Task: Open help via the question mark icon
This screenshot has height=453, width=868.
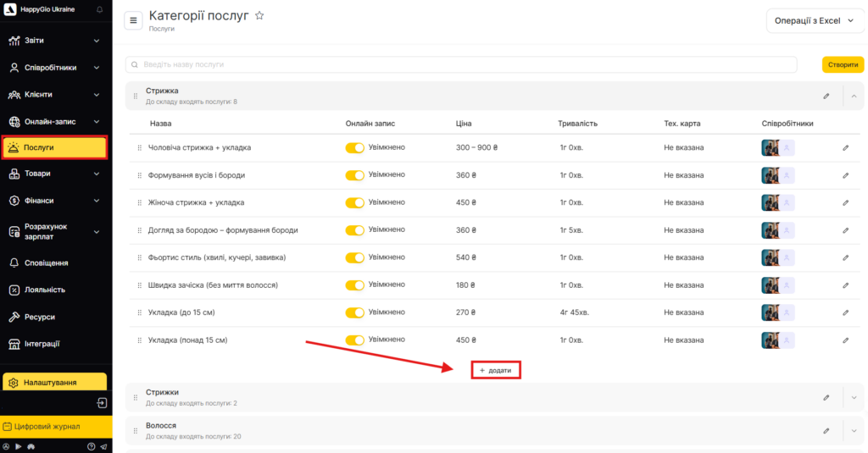Action: tap(91, 446)
